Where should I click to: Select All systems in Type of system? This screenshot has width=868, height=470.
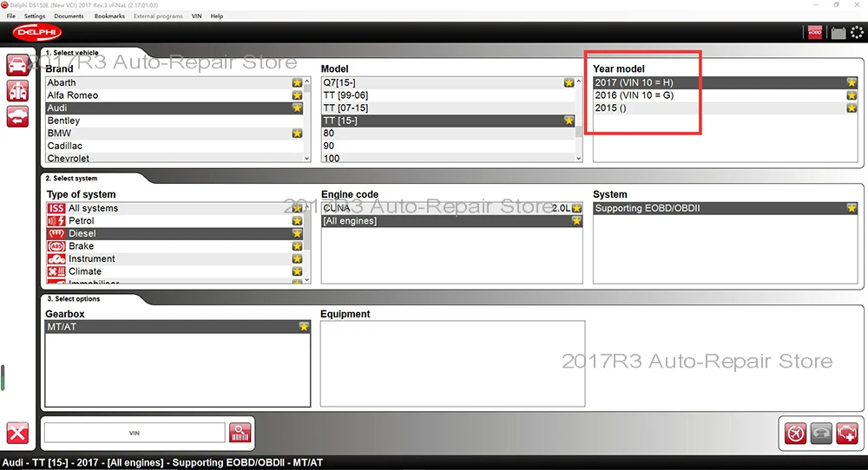click(x=175, y=208)
